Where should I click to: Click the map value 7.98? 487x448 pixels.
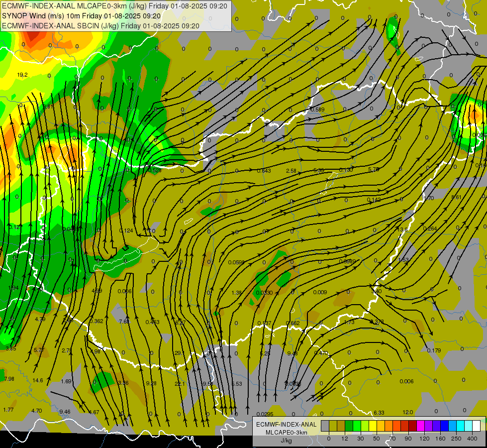pos(9,379)
